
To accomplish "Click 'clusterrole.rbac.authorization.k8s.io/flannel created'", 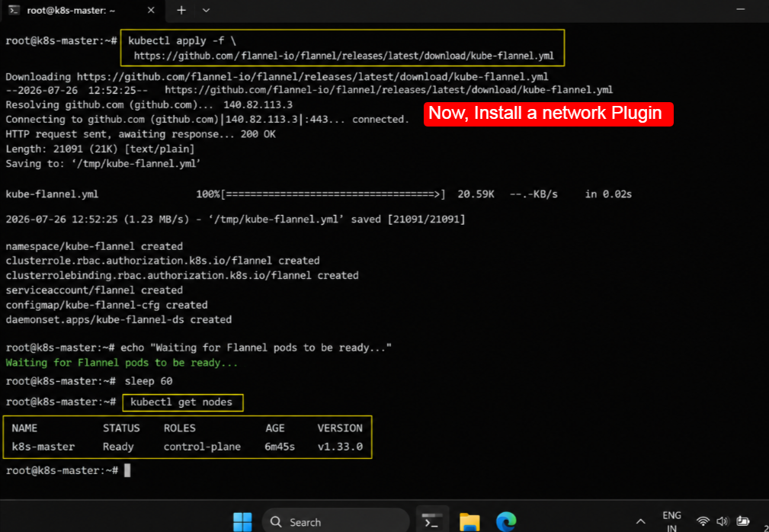I will (x=162, y=261).
